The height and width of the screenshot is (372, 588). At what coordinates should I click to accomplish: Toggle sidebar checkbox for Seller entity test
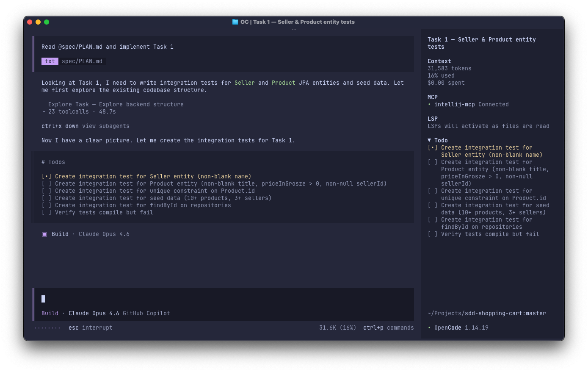(x=433, y=147)
